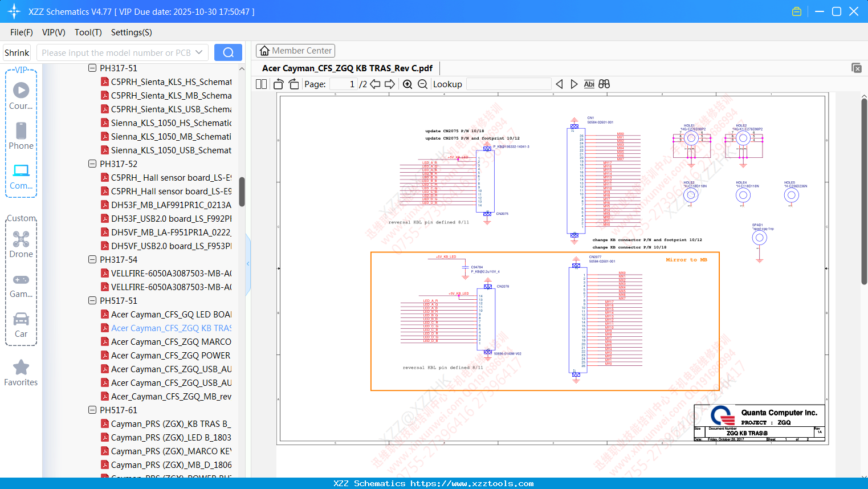This screenshot has width=868, height=489.
Task: Open Acer_Cayman_CFS_ZGQ_MB_rev file
Action: pos(172,396)
